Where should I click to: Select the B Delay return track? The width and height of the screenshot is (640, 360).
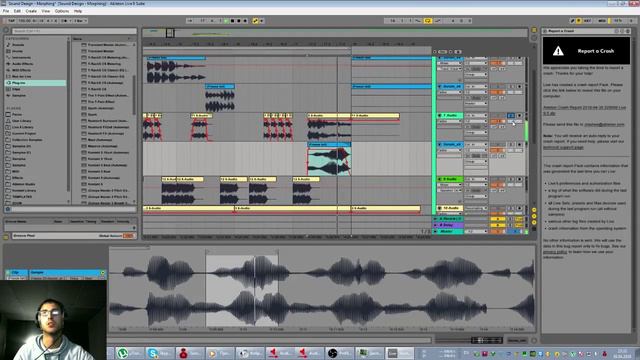448,225
